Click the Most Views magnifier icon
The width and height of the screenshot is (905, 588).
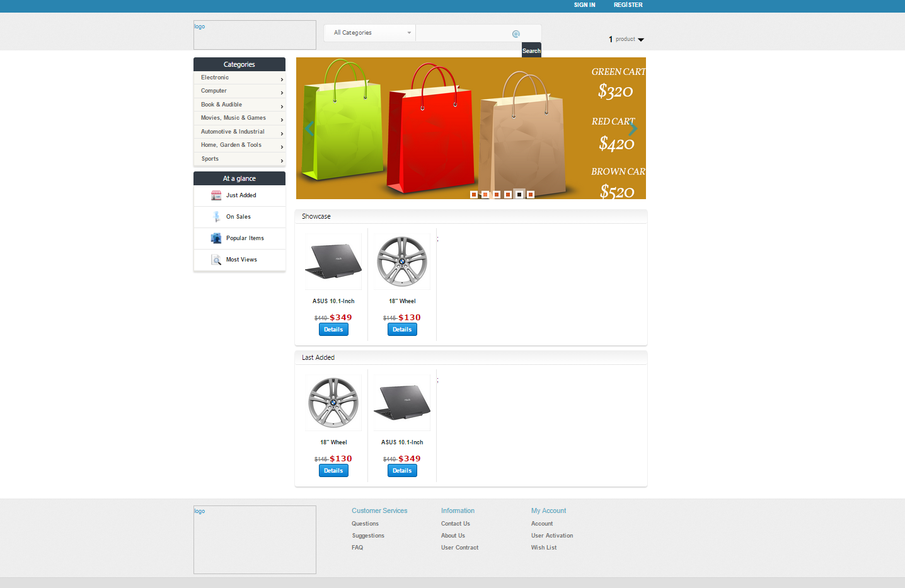216,260
